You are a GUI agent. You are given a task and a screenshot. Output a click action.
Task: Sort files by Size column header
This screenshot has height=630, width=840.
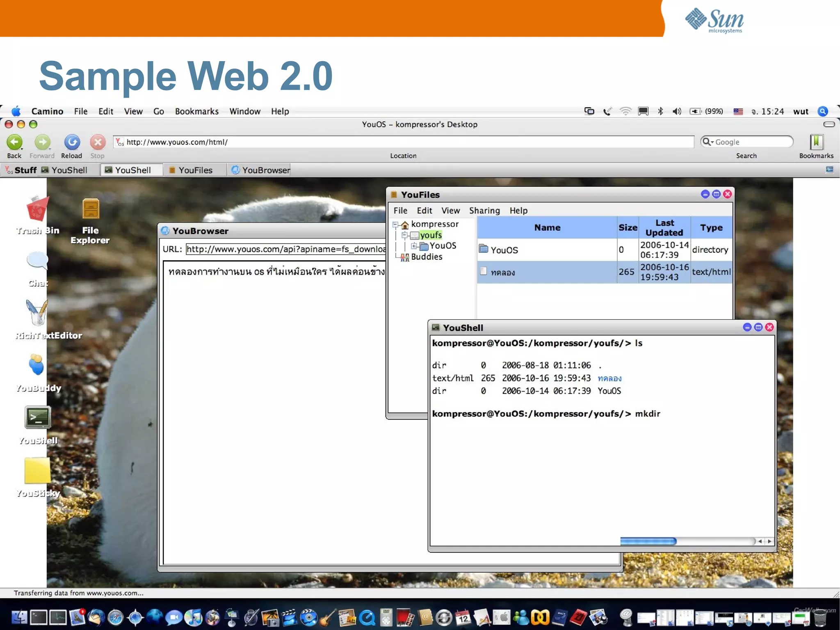point(628,227)
